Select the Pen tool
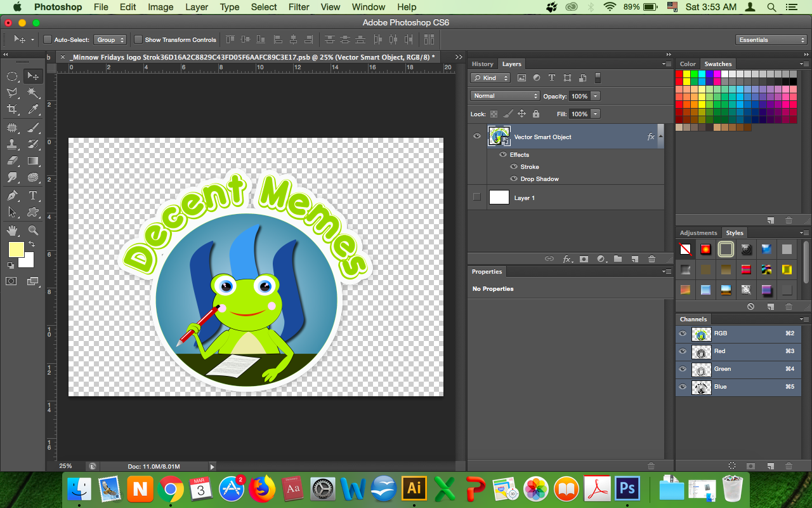This screenshot has width=812, height=508. [12, 196]
